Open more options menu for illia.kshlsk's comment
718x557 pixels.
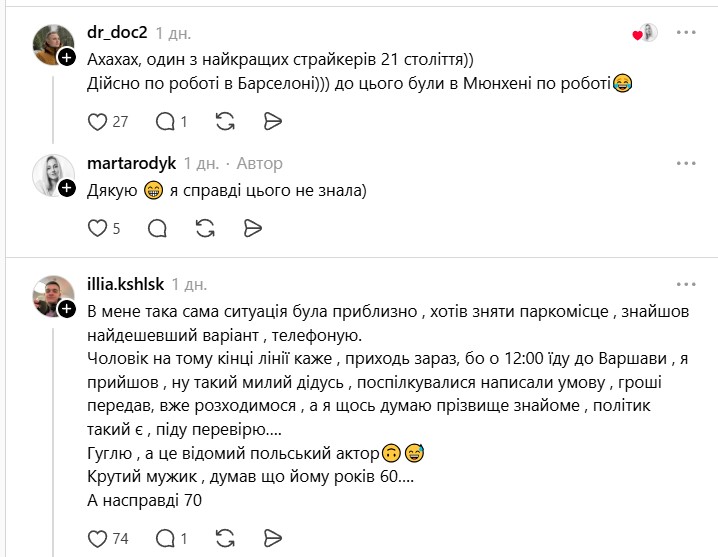[x=685, y=283]
